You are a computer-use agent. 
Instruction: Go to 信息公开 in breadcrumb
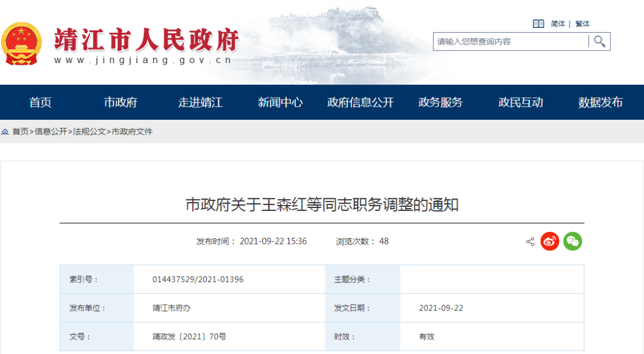51,132
